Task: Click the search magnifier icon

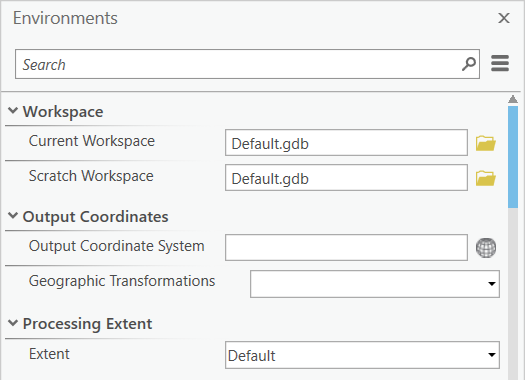Action: coord(469,64)
